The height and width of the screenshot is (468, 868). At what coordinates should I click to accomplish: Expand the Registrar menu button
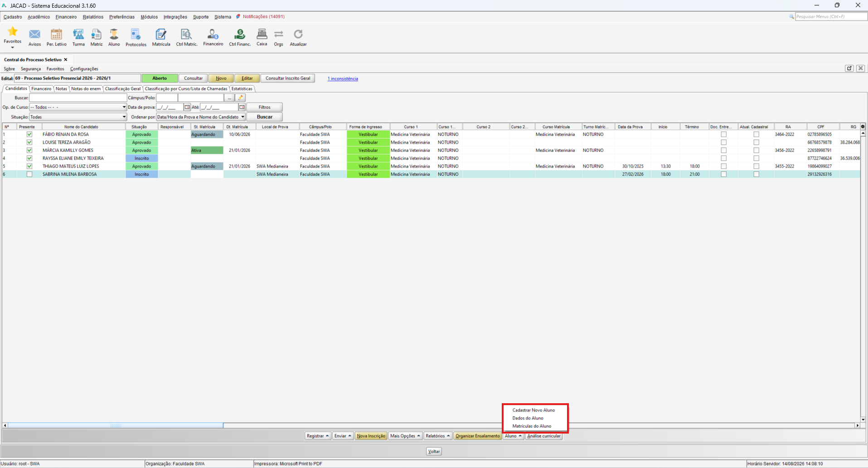click(318, 436)
